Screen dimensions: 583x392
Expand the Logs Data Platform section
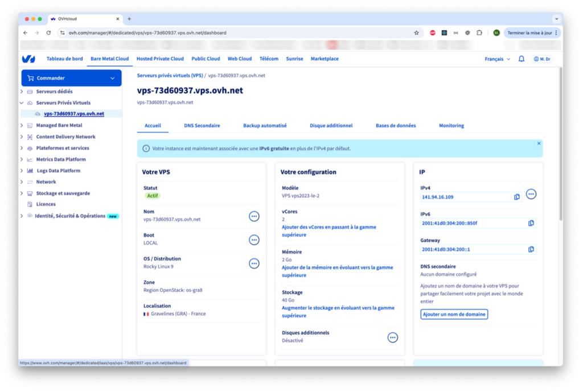22,171
